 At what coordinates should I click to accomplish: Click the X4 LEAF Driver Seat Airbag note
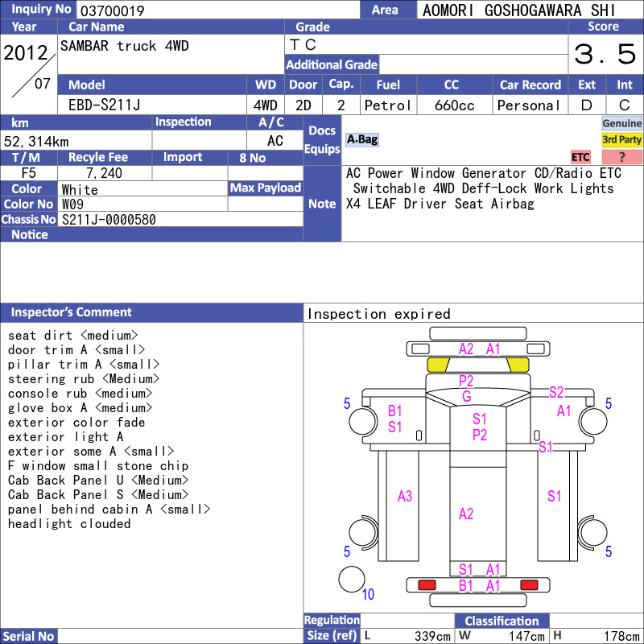point(440,204)
